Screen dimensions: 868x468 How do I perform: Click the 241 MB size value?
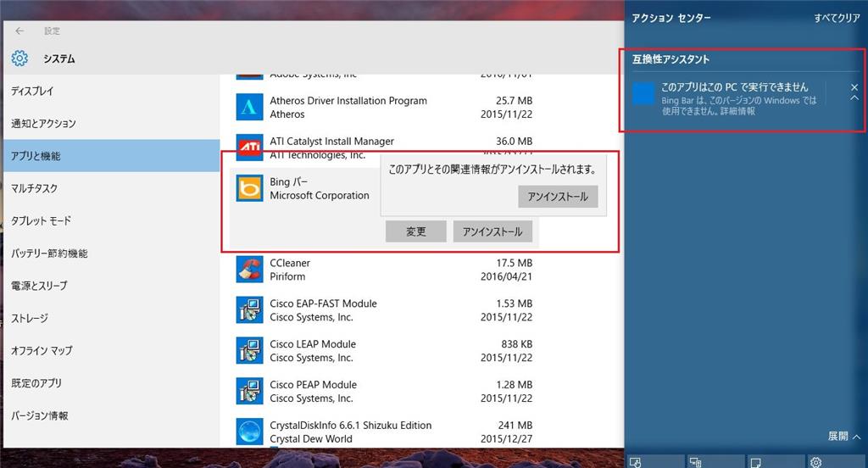click(x=515, y=426)
